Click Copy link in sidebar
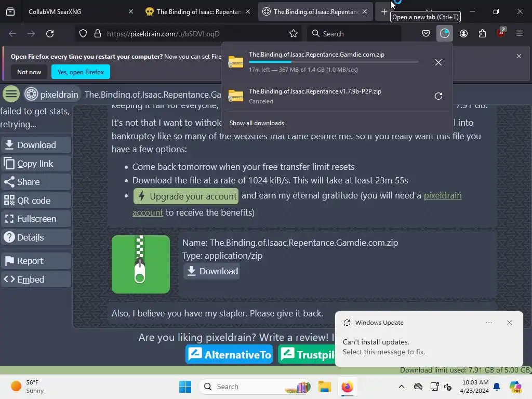 coord(36,164)
